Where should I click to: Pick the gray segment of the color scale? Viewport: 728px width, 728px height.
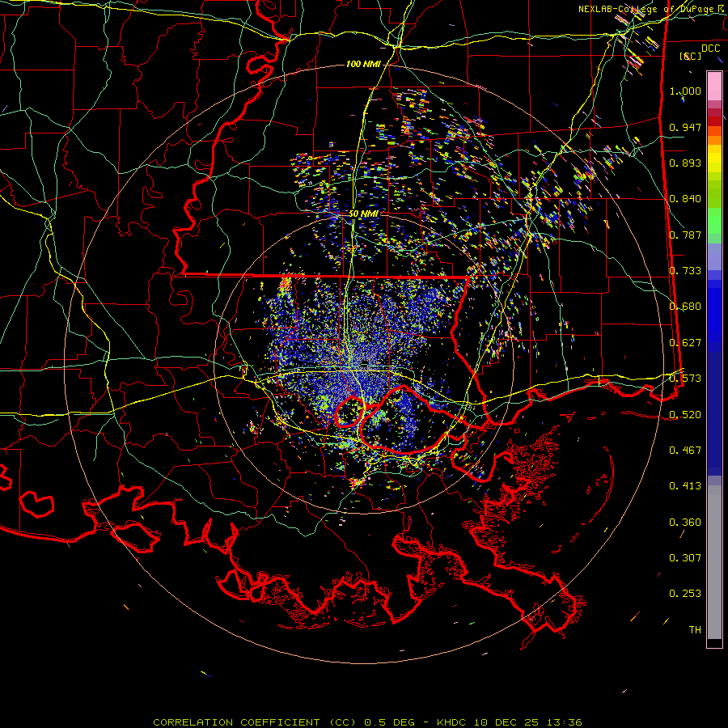(714, 562)
